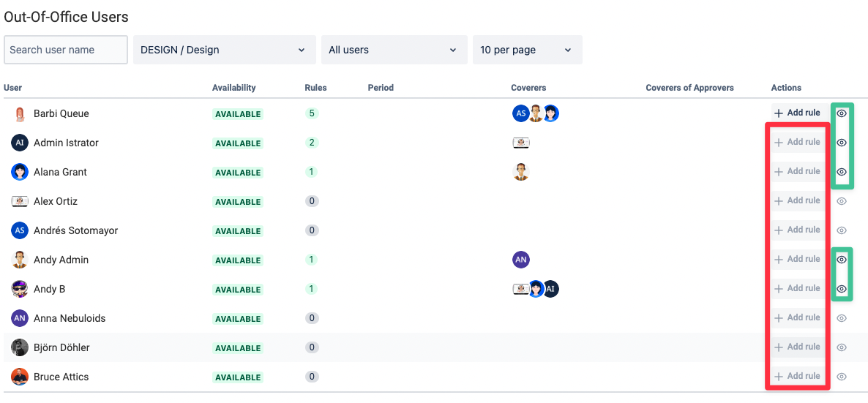Click the eye icon for Andy Admin

point(842,259)
